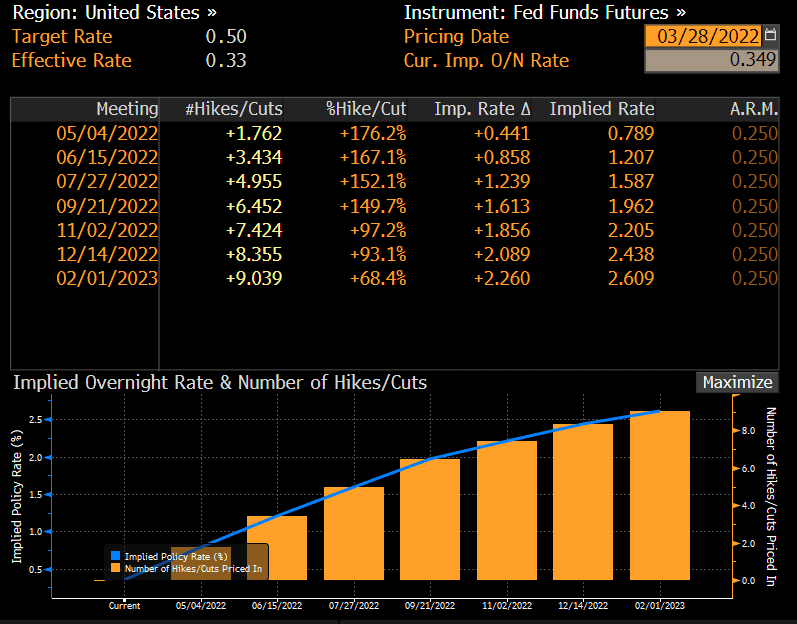797x624 pixels.
Task: Click the Cur. Imp. O/N Rate value field
Action: (x=712, y=60)
